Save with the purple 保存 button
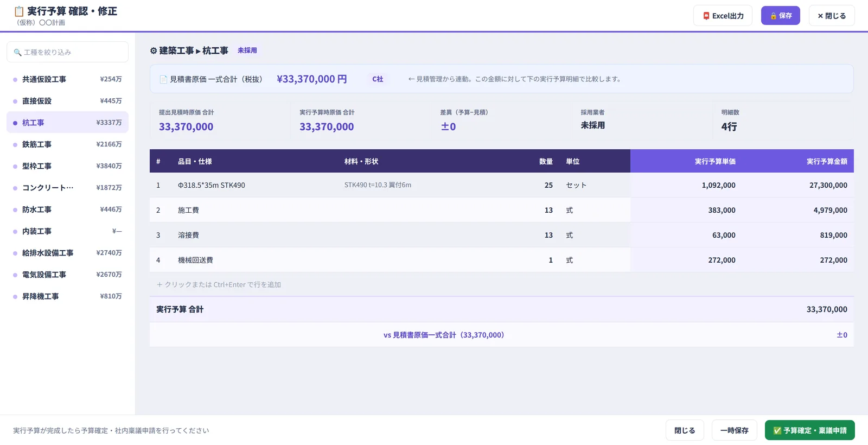The image size is (868, 445). click(x=780, y=16)
